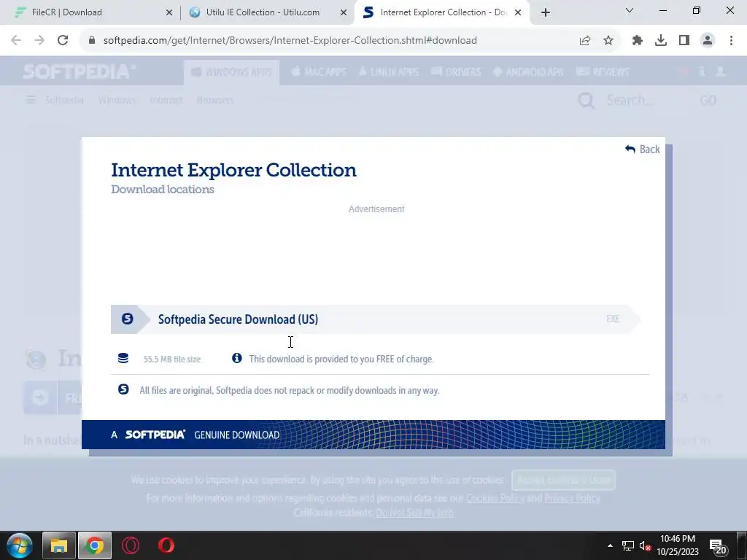Click the GO search button

[x=708, y=100]
